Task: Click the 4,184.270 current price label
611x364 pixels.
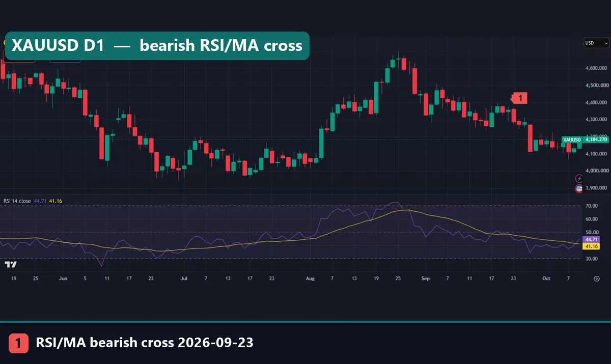Action: [x=596, y=139]
